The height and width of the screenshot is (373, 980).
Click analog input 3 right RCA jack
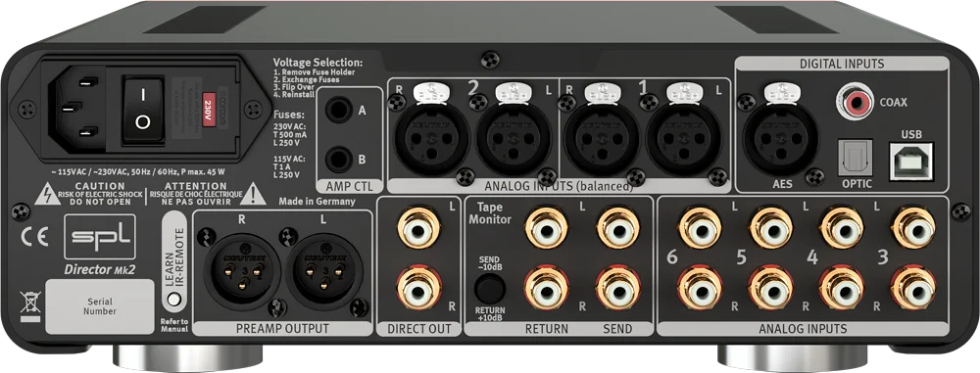913,288
